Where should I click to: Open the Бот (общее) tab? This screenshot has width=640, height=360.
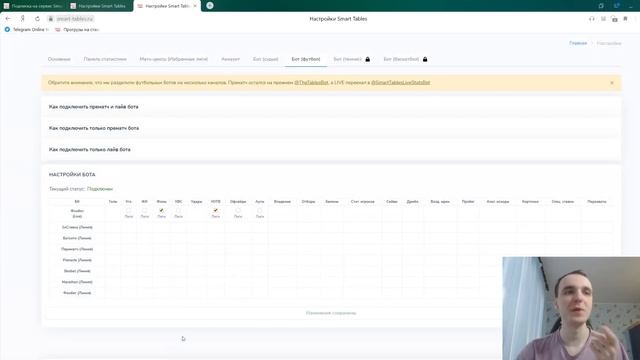(265, 59)
